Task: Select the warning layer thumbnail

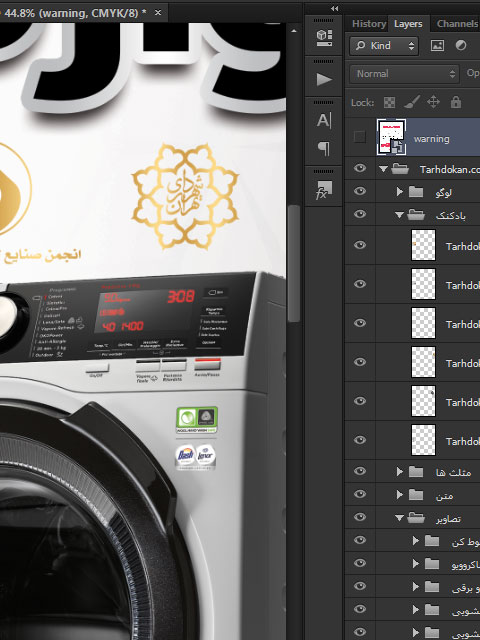Action: [x=391, y=137]
